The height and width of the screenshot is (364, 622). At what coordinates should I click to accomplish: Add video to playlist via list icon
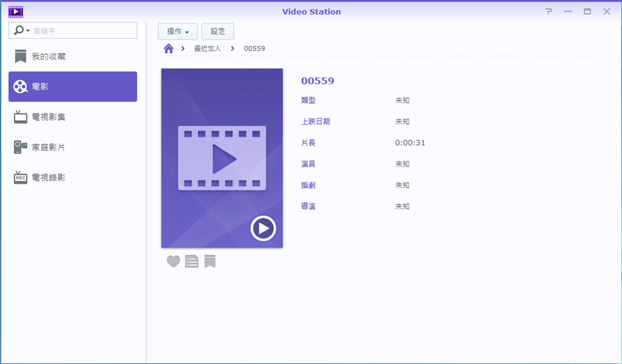click(191, 261)
